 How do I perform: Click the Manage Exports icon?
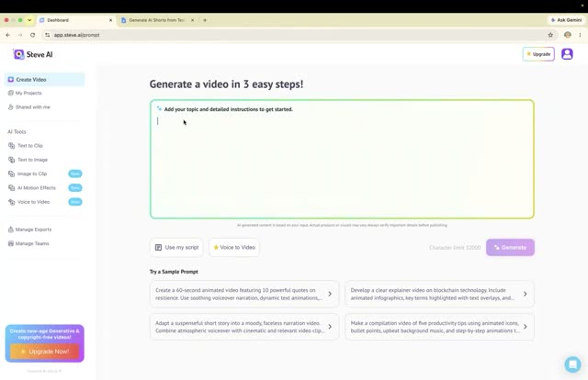(x=10, y=229)
